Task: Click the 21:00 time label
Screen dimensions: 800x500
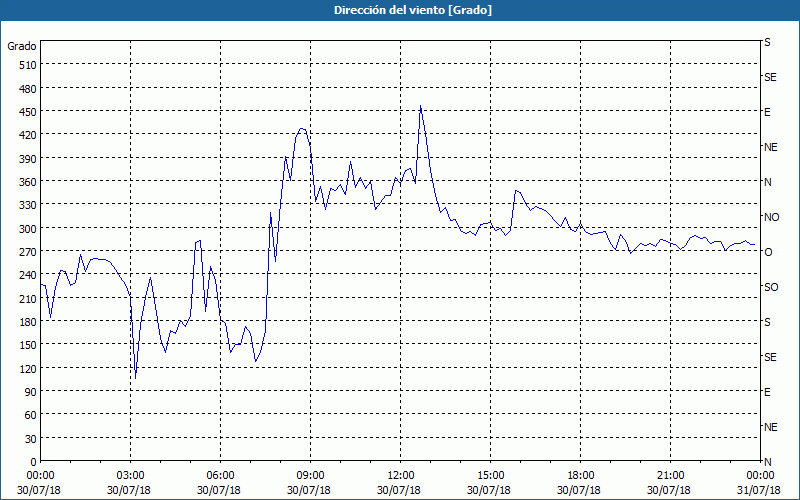Action: pos(670,476)
